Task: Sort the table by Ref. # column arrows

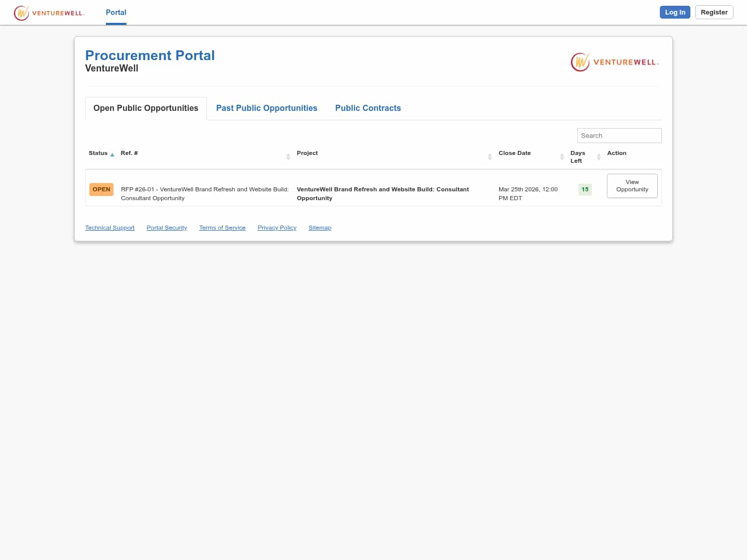Action: [288, 156]
